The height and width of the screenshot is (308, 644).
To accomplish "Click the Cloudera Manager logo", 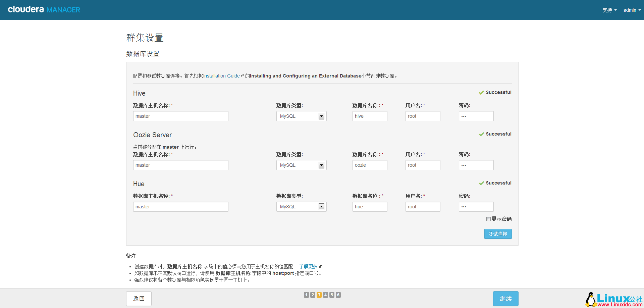I will [44, 10].
